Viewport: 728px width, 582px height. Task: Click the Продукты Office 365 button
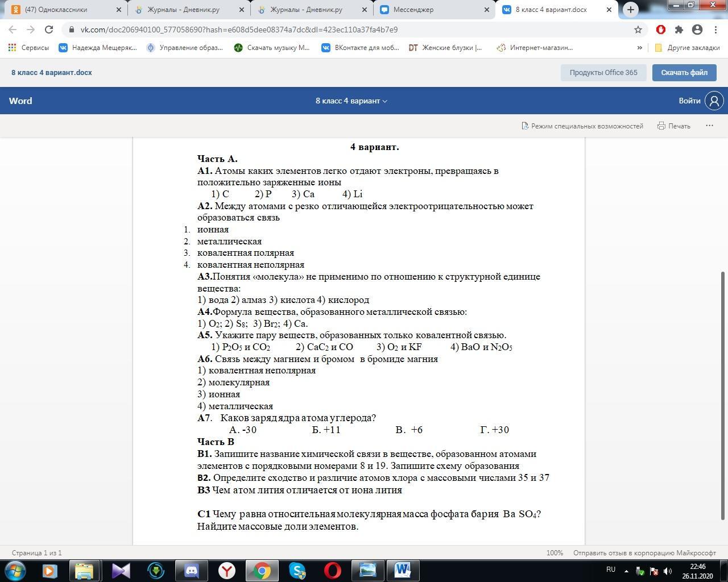(603, 72)
